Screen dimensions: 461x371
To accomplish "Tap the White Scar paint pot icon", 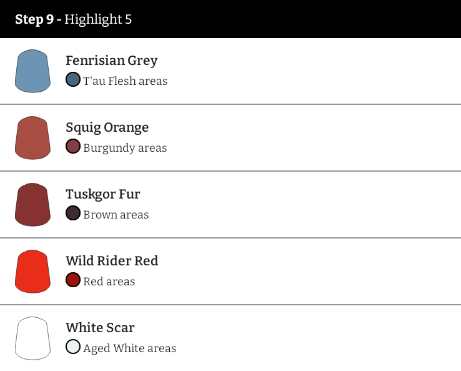I will (x=33, y=338).
